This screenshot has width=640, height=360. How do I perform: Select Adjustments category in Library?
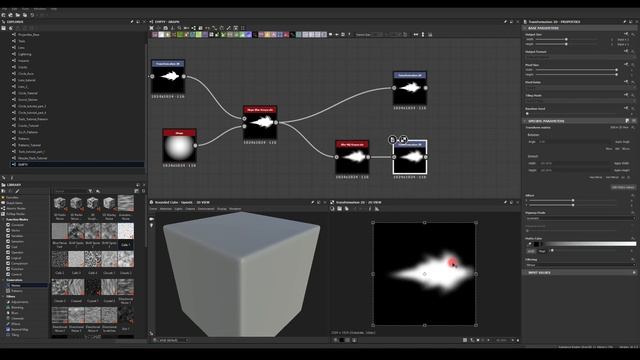(x=20, y=302)
